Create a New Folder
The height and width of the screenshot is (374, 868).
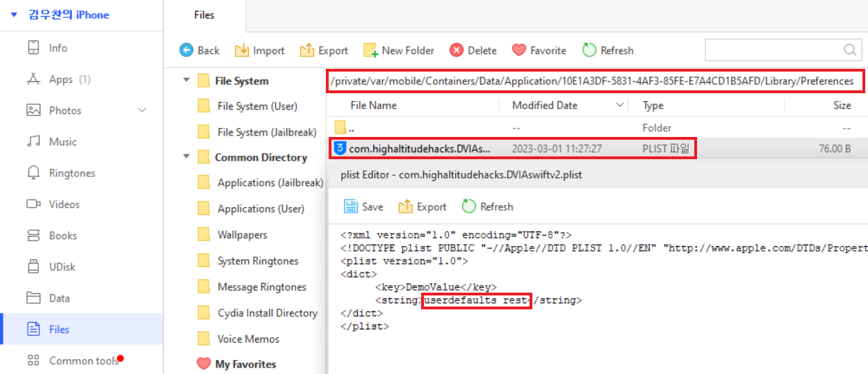coord(399,50)
